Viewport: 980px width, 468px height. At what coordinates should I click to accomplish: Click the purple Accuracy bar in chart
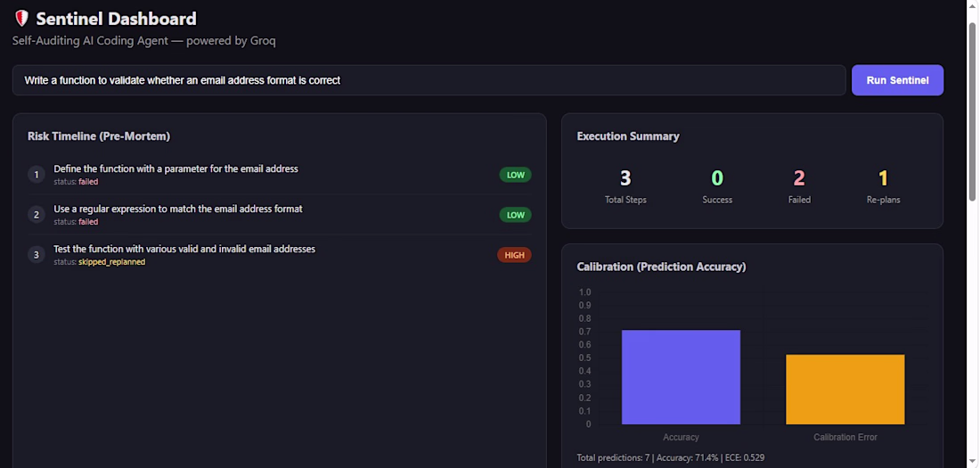681,377
